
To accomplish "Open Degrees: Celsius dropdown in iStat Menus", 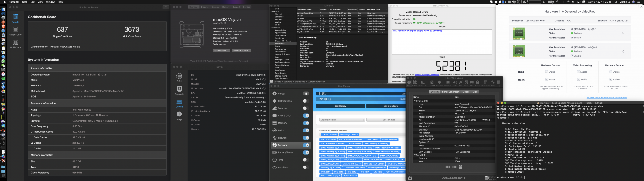I will (342, 120).
